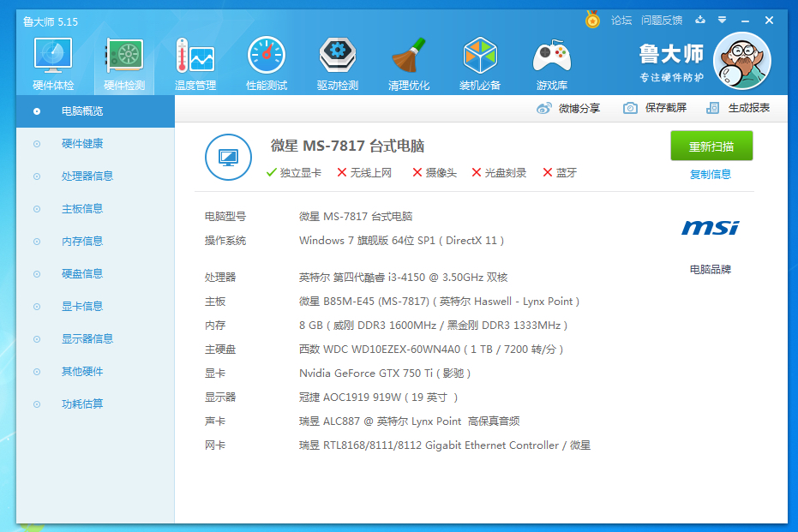
Task: Click the 冠捷 AOC1919 919W monitor value
Action: (378, 398)
